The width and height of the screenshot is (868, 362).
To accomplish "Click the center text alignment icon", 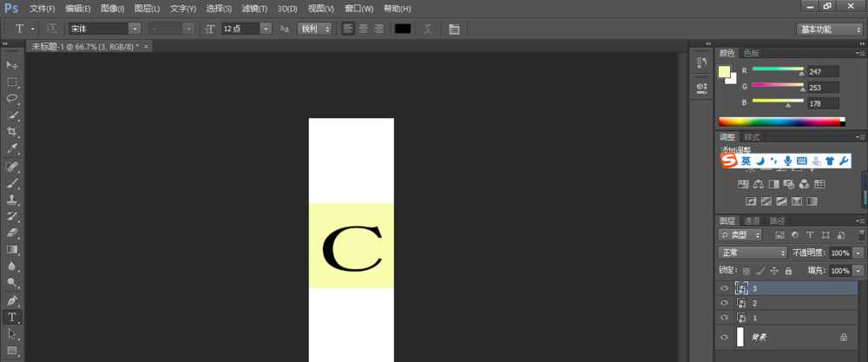I will pyautogui.click(x=363, y=29).
